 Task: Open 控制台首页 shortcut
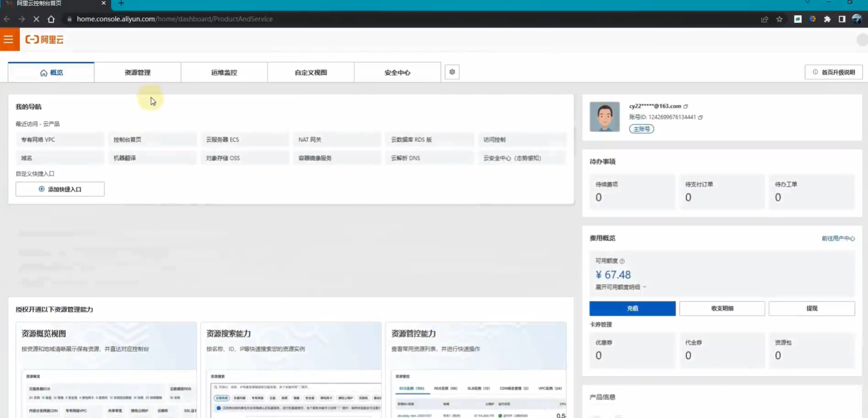[152, 140]
